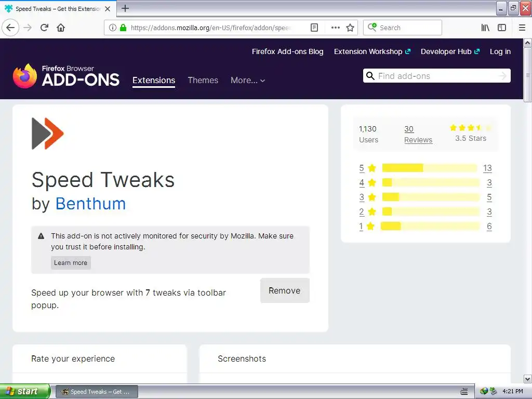Bookmark this page with the star icon
This screenshot has width=532, height=399.
(x=350, y=28)
